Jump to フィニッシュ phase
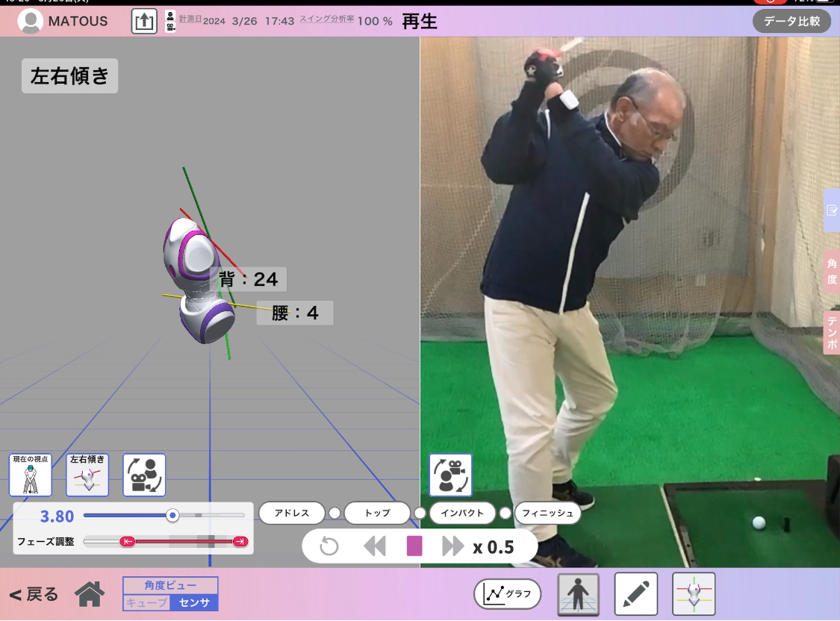The height and width of the screenshot is (621, 840). point(547,513)
